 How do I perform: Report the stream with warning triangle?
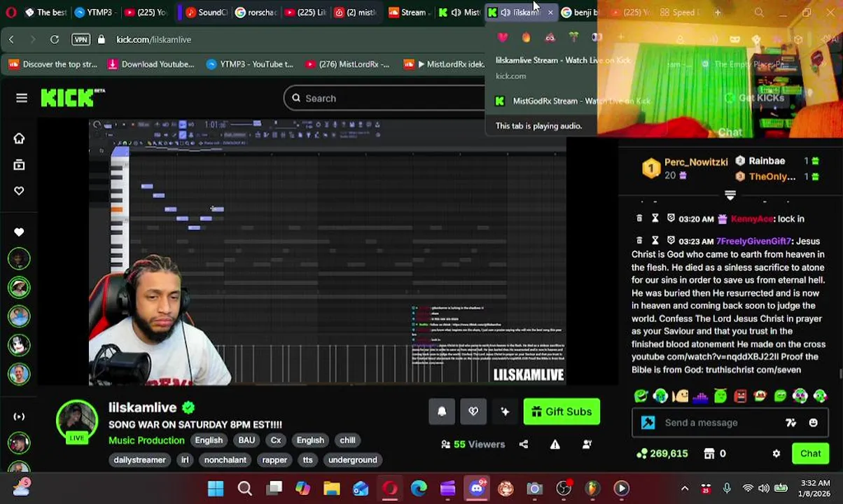(x=555, y=444)
